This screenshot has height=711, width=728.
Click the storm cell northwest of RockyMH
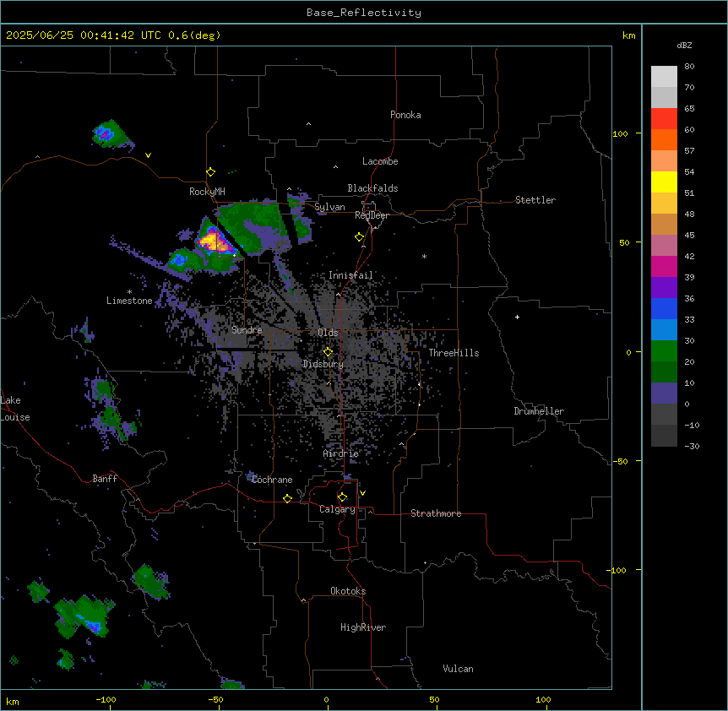110,133
